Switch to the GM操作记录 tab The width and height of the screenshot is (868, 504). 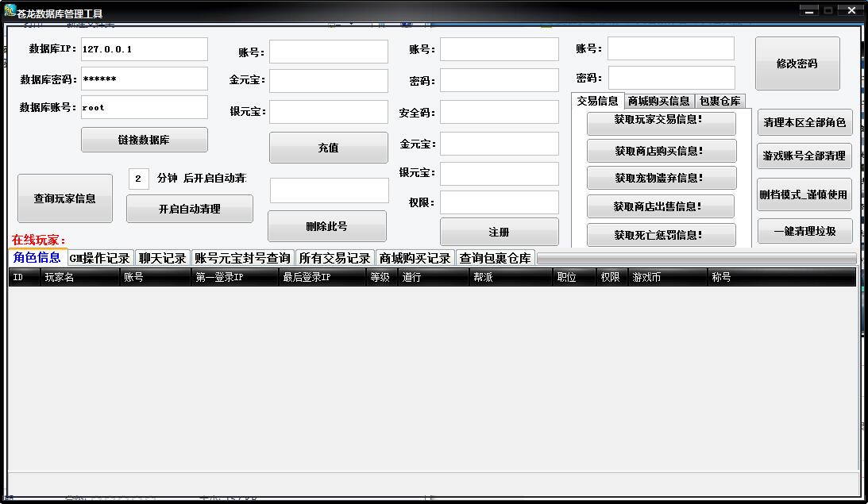[99, 258]
